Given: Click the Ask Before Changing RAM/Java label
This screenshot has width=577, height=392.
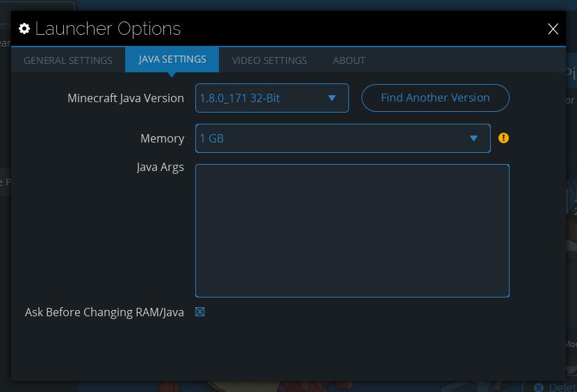Looking at the screenshot, I should tap(104, 312).
